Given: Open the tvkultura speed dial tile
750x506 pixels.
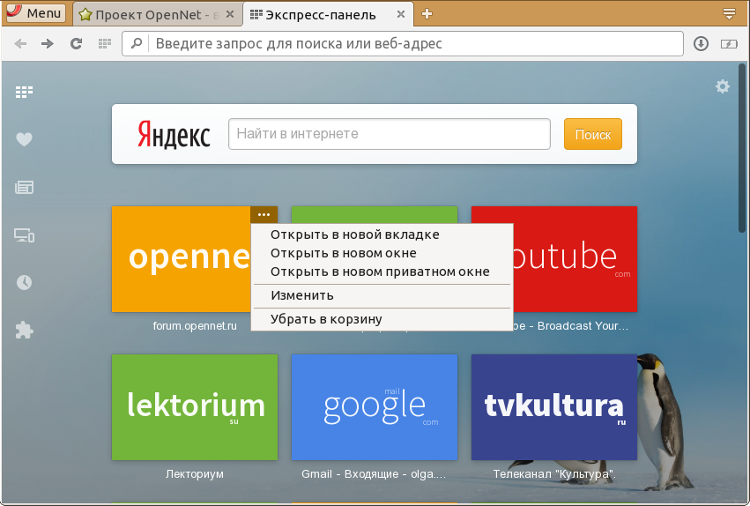Looking at the screenshot, I should pos(554,407).
